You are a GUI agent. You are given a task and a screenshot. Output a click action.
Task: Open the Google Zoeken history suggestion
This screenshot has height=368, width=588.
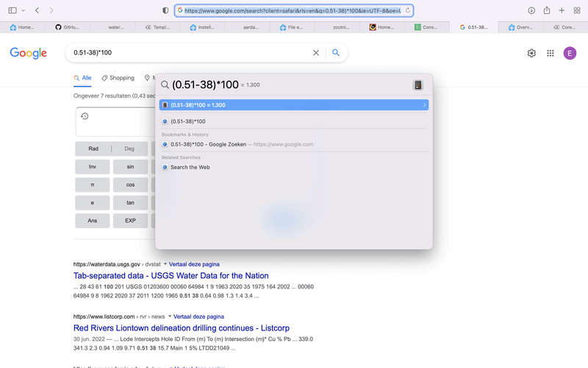pos(293,144)
